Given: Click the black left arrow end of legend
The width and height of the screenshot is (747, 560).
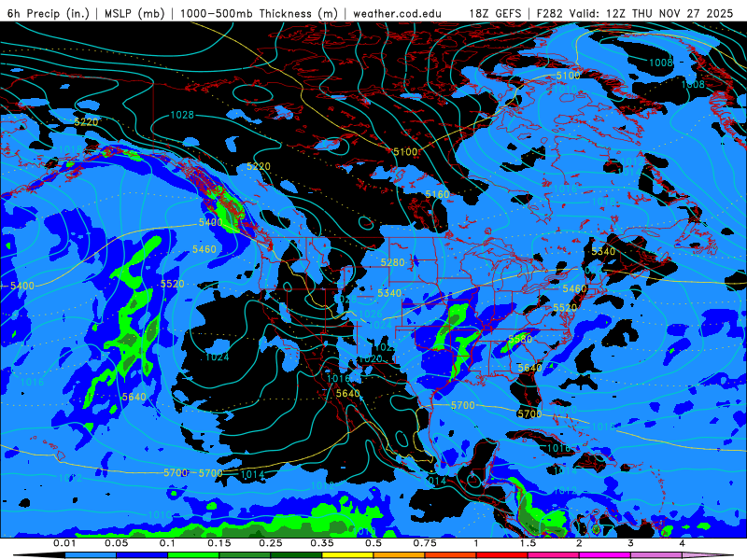Looking at the screenshot, I should tap(39, 555).
